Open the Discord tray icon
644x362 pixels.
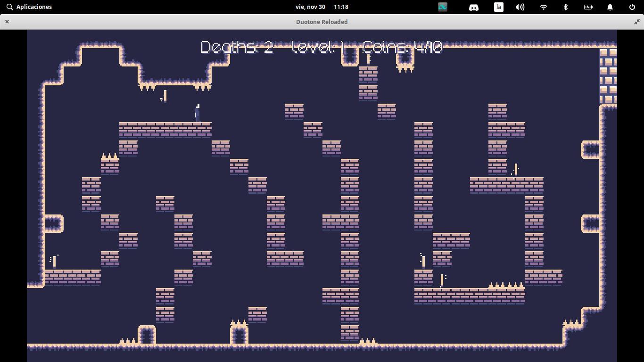[x=473, y=7]
